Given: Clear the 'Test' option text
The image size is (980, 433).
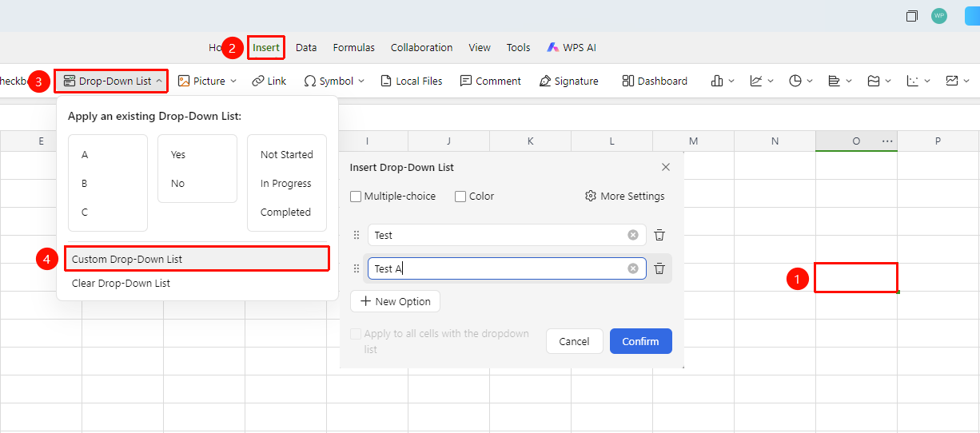Looking at the screenshot, I should [x=633, y=235].
